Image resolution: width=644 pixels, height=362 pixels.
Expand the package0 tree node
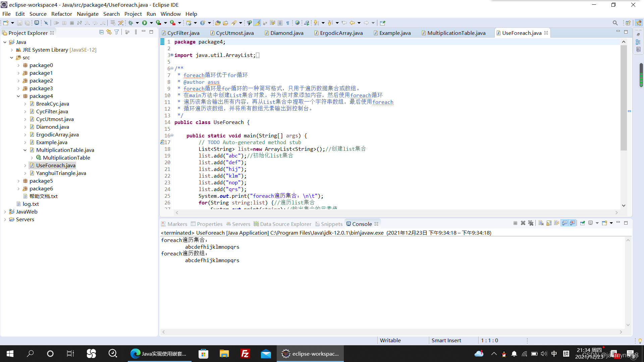coord(18,65)
